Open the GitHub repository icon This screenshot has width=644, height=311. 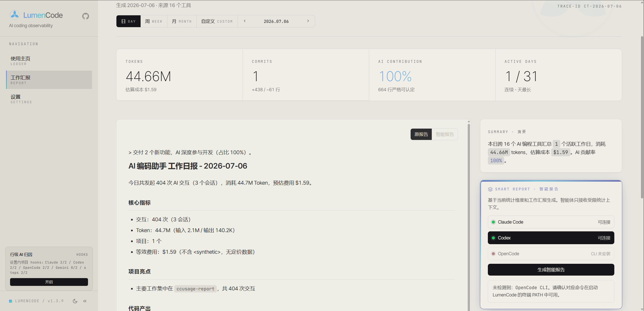(85, 16)
